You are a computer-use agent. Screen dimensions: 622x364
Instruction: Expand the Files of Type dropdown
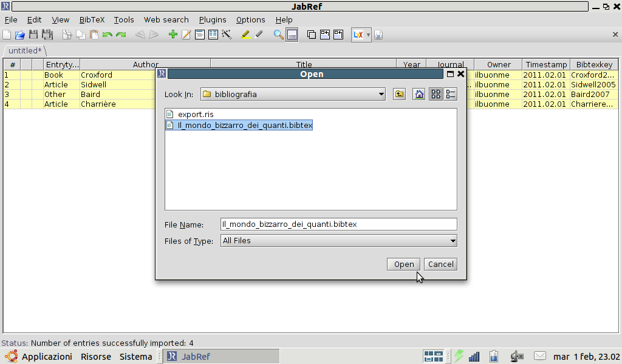pos(453,241)
